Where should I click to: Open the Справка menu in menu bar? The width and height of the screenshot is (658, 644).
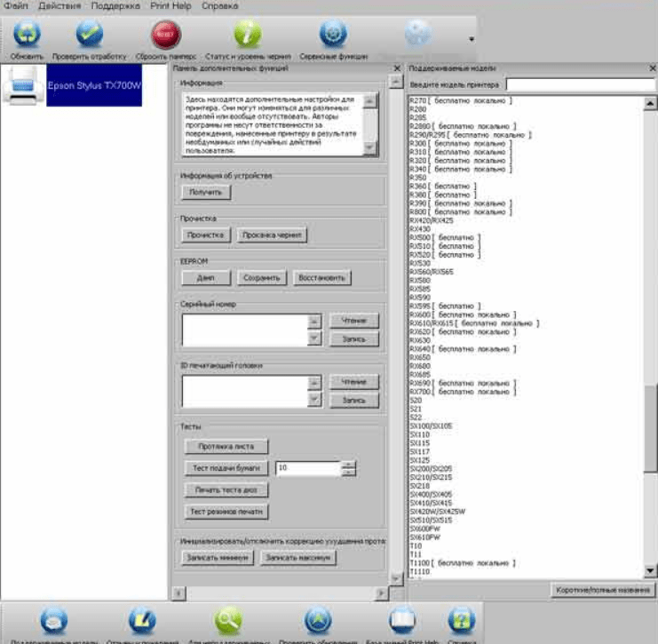(220, 6)
